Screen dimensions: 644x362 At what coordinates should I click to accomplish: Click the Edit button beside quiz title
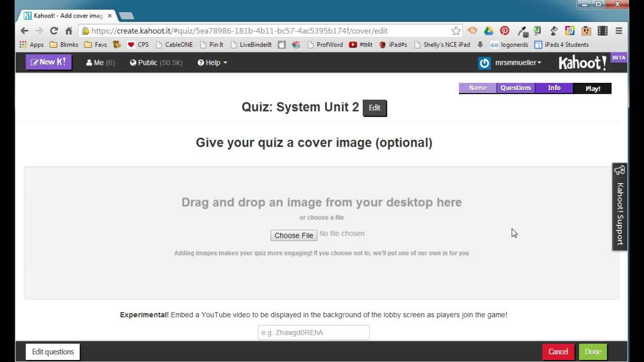tap(374, 108)
